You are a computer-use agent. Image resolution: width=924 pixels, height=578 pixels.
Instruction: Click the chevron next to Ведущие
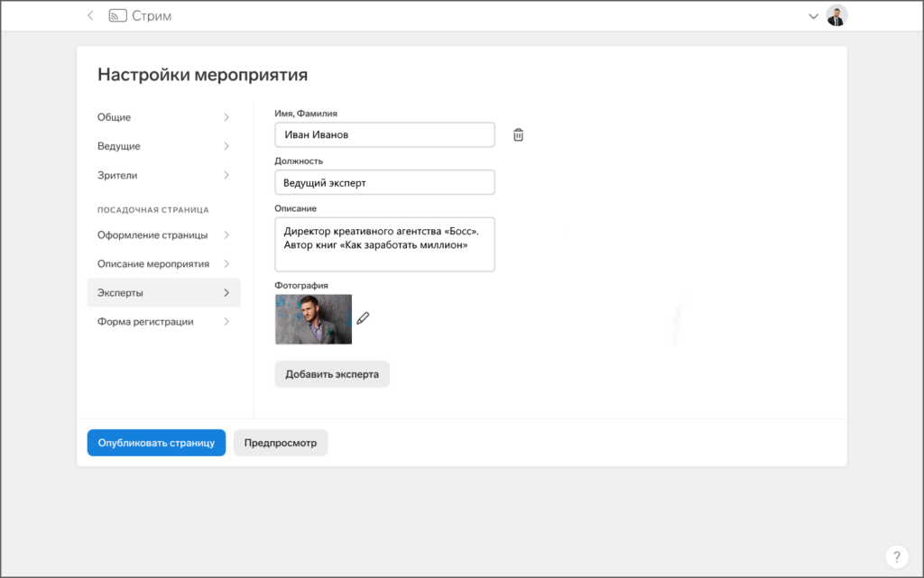tap(226, 146)
